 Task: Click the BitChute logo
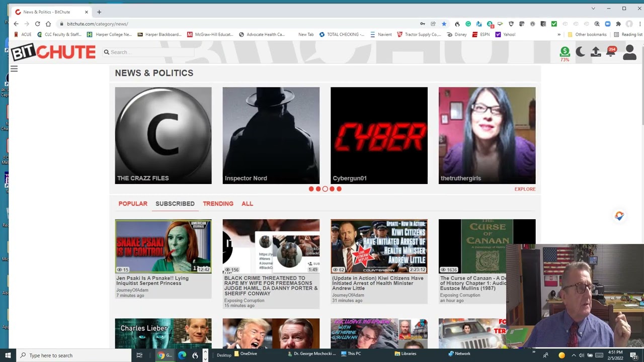(53, 52)
